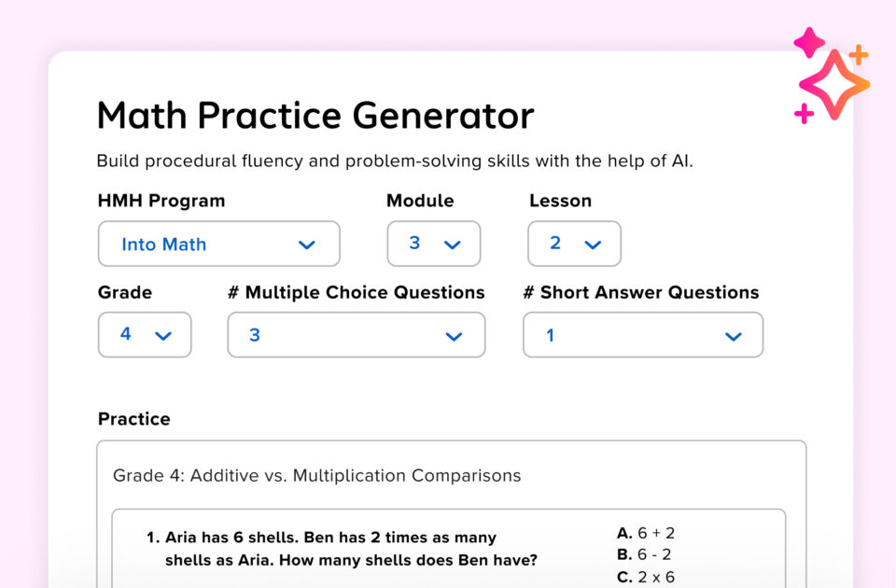Open the Lesson dropdown showing 2
The image size is (896, 588).
point(574,243)
